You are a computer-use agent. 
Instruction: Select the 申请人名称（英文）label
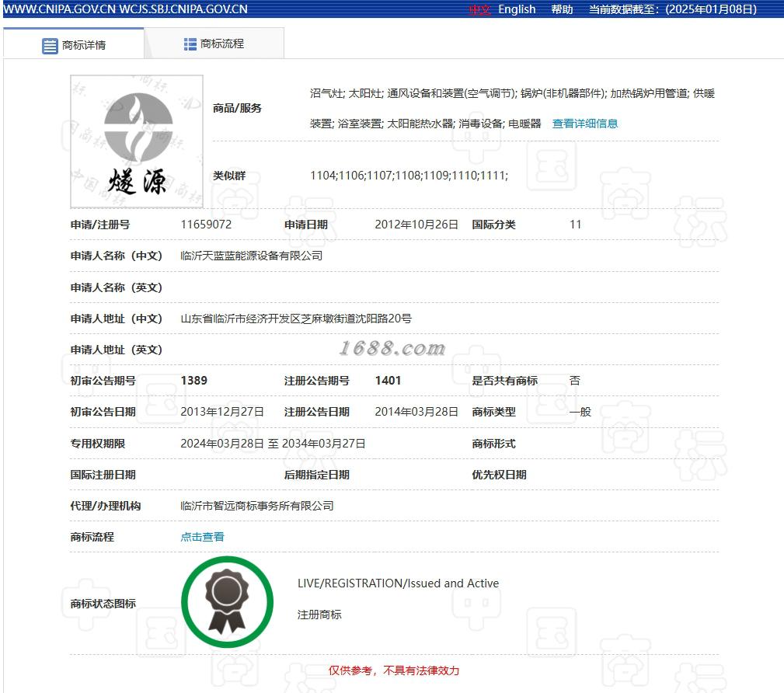point(117,287)
